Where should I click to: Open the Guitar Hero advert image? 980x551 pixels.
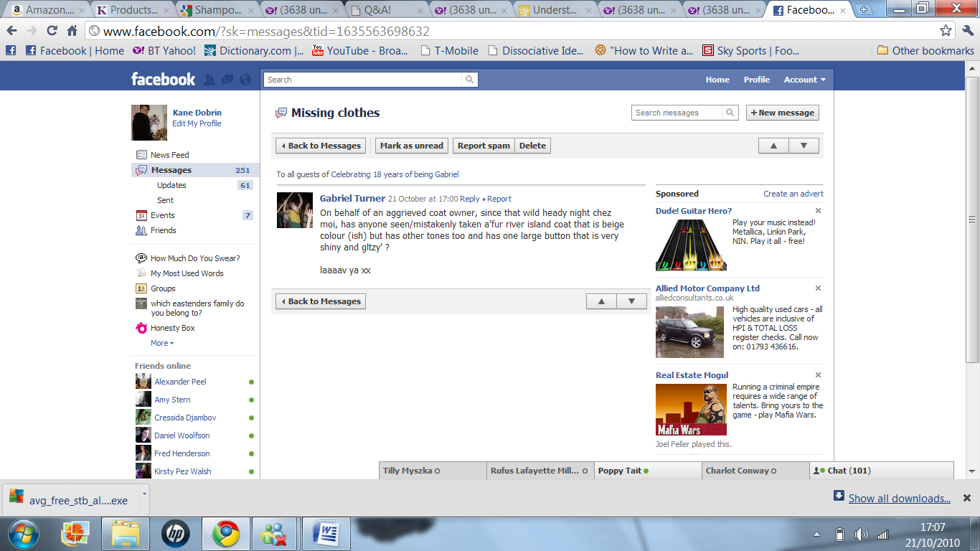[x=691, y=245]
